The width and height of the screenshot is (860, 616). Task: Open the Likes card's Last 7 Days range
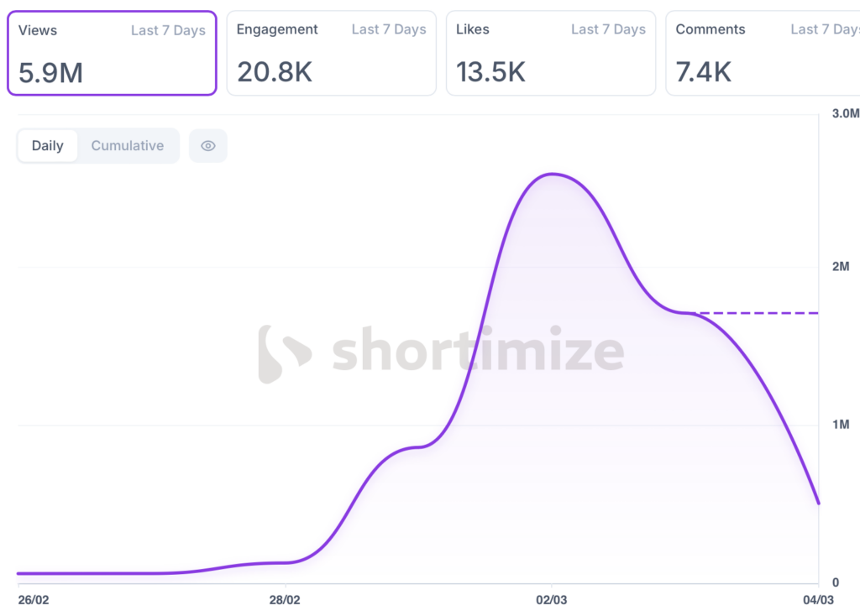608,30
